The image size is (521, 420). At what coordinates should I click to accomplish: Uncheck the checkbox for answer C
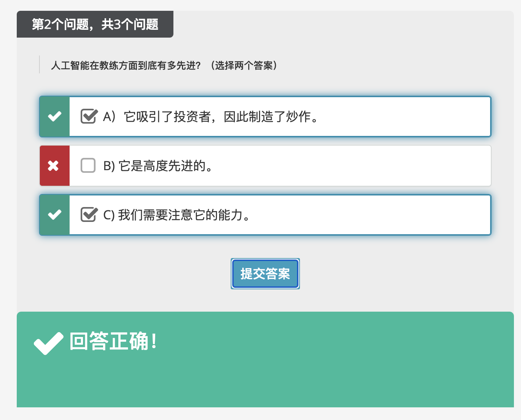click(89, 214)
